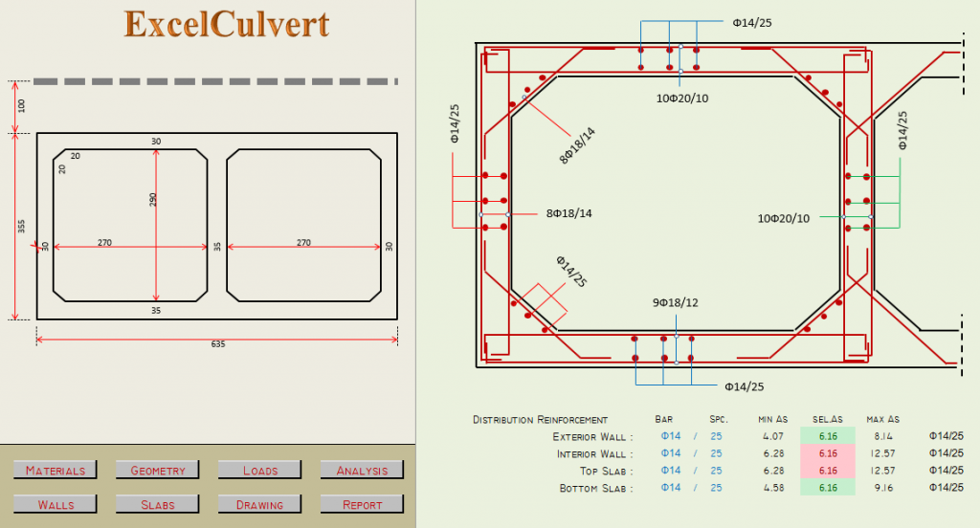Viewport: 980px width, 528px height.
Task: Select Exterior Wall max As value 8.14
Action: coord(882,436)
